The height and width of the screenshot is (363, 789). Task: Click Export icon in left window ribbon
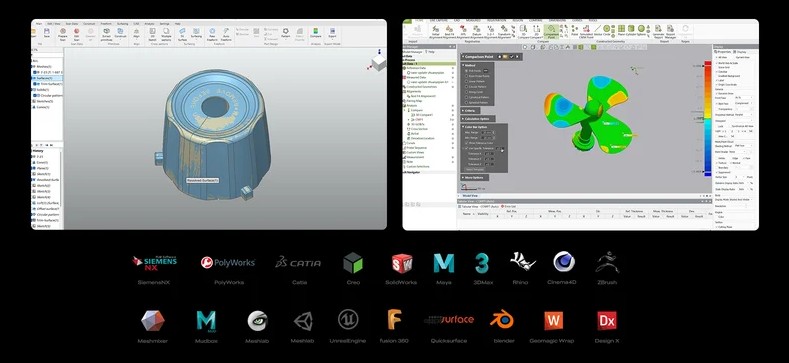click(332, 33)
